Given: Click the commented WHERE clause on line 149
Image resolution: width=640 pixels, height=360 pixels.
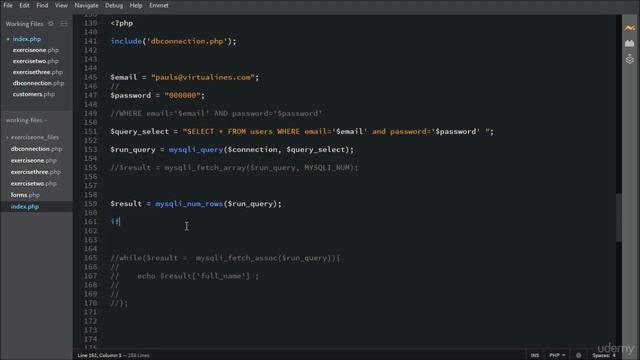Looking at the screenshot, I should pyautogui.click(x=216, y=113).
